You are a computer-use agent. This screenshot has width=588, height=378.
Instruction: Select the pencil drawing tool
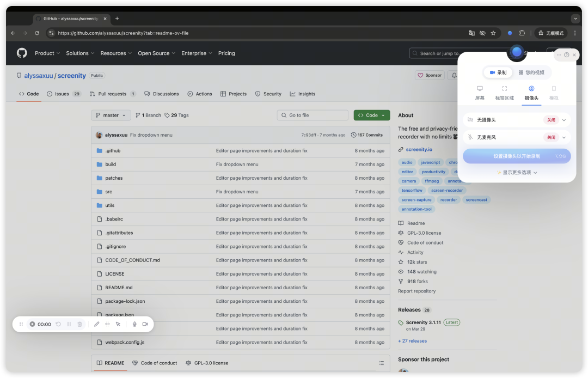[97, 324]
